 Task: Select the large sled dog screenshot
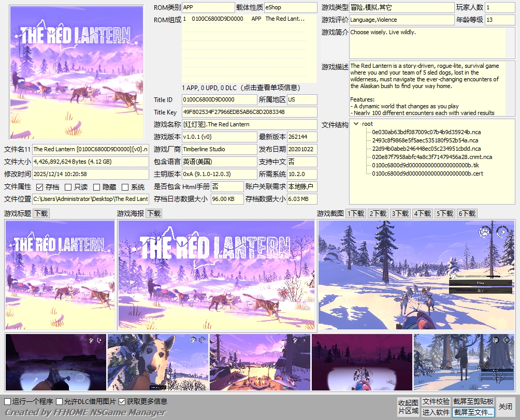(416, 275)
